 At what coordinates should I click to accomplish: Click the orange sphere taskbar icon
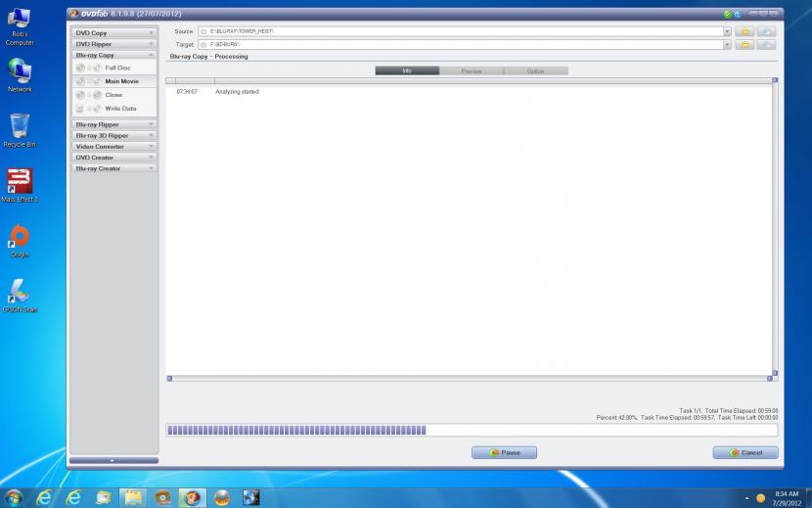(222, 497)
